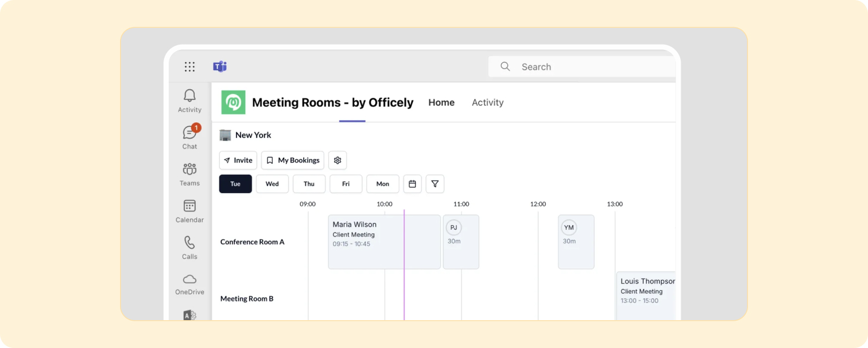Select the New York office label
The image size is (868, 348).
253,135
